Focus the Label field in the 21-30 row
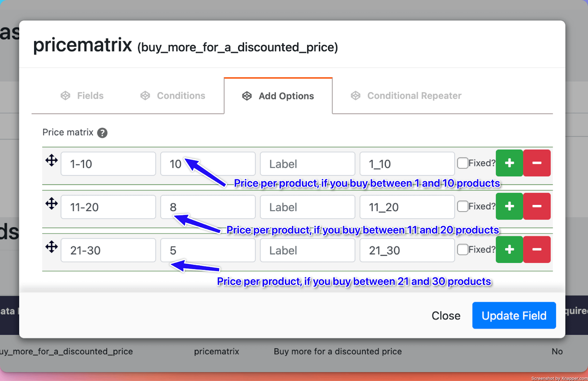The height and width of the screenshot is (381, 588). 307,250
